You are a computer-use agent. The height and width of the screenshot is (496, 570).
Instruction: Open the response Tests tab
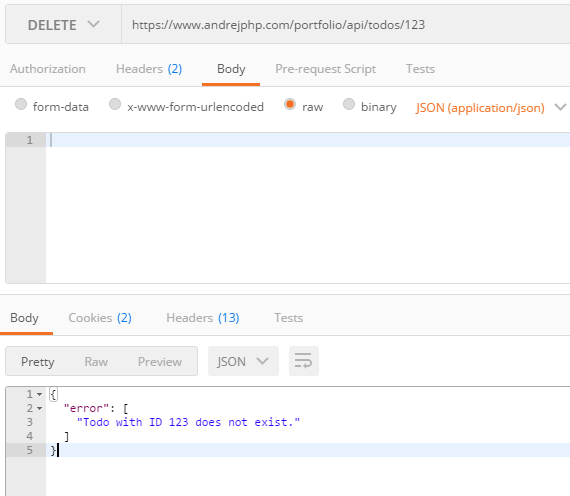(289, 318)
